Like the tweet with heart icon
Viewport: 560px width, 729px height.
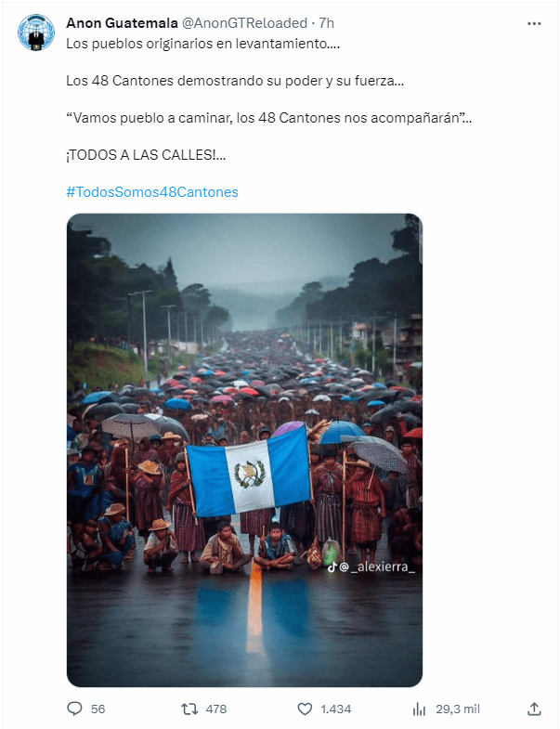pyautogui.click(x=305, y=709)
